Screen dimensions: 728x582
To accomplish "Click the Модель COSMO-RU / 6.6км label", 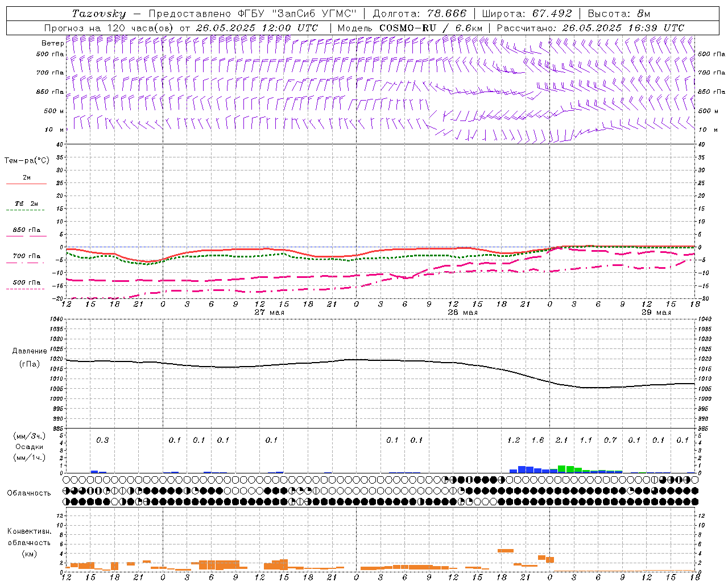I will [410, 28].
